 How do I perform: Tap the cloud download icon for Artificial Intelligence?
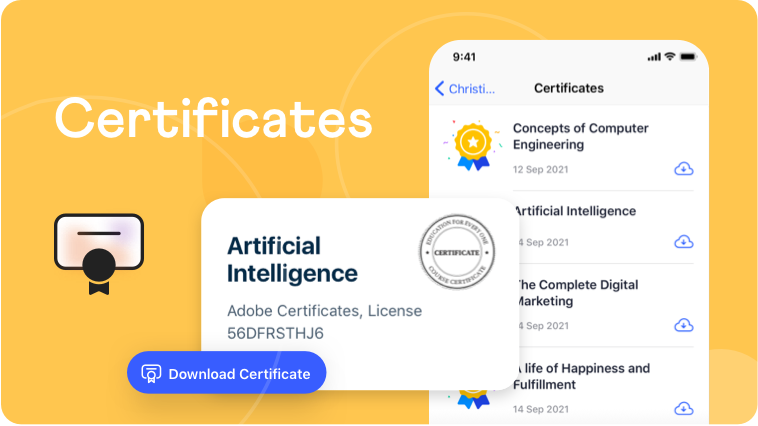point(684,242)
